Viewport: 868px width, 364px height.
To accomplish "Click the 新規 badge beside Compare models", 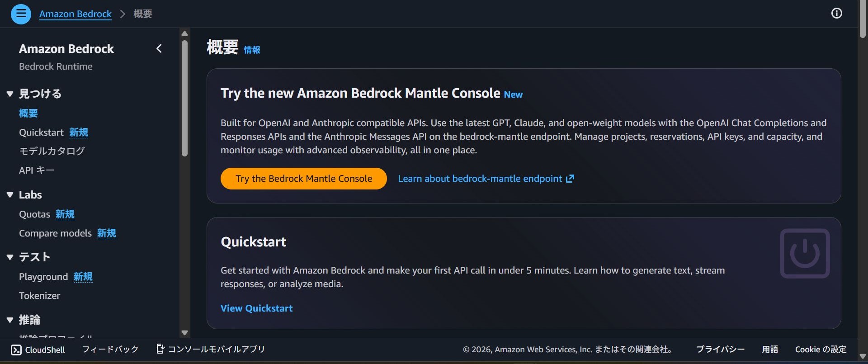I will [107, 233].
